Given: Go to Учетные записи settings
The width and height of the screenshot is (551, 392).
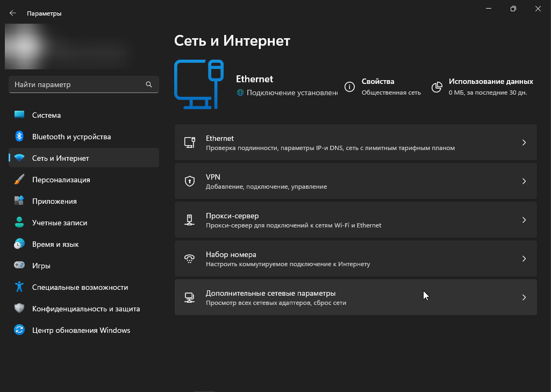Looking at the screenshot, I should [59, 223].
